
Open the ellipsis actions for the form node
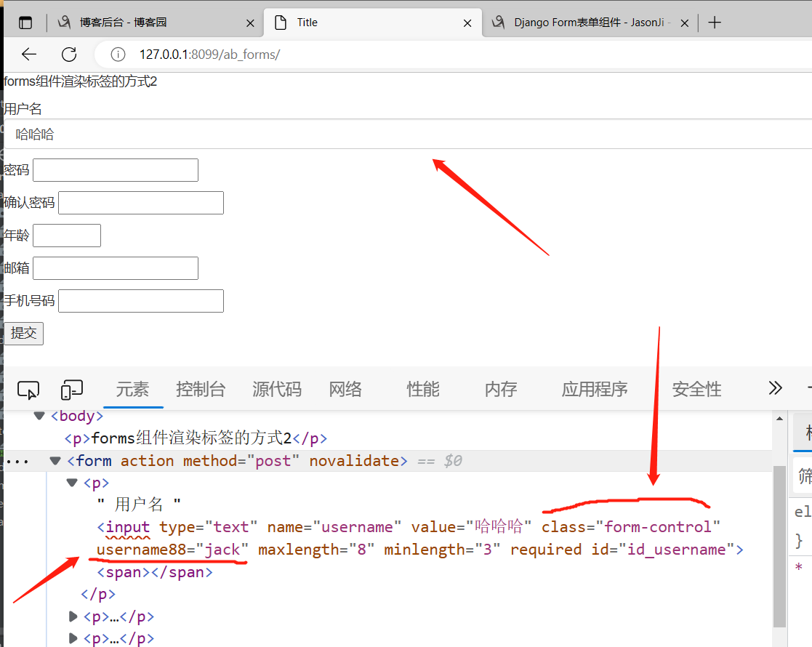(x=17, y=461)
